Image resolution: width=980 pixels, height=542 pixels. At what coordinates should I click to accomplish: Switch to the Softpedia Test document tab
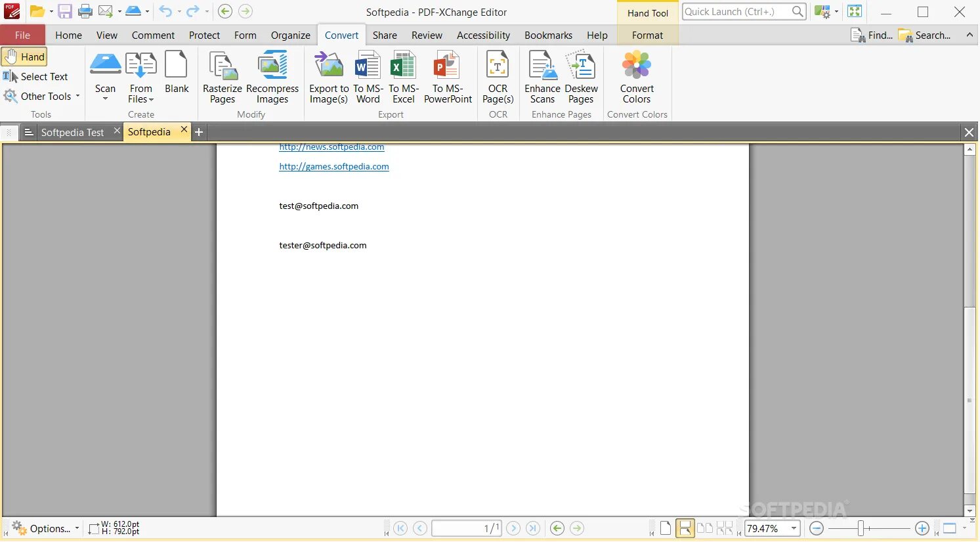[72, 133]
